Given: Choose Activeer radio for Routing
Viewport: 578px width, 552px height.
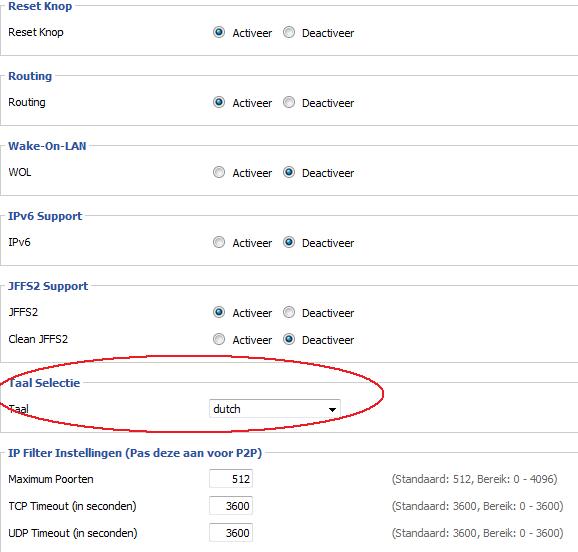Looking at the screenshot, I should point(219,102).
